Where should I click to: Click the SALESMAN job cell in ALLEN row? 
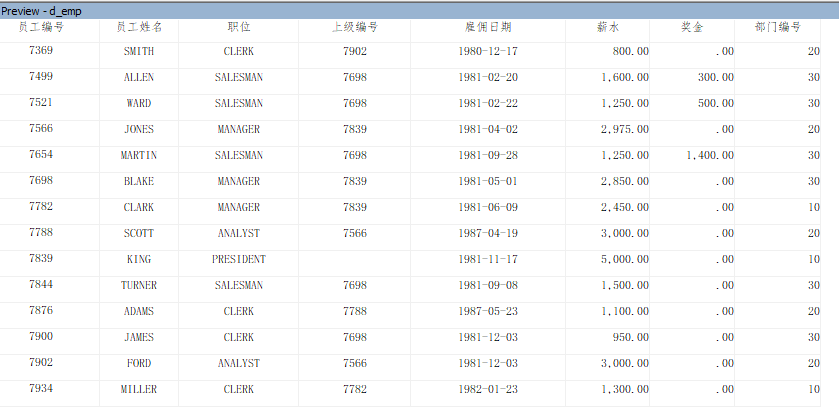click(x=239, y=78)
